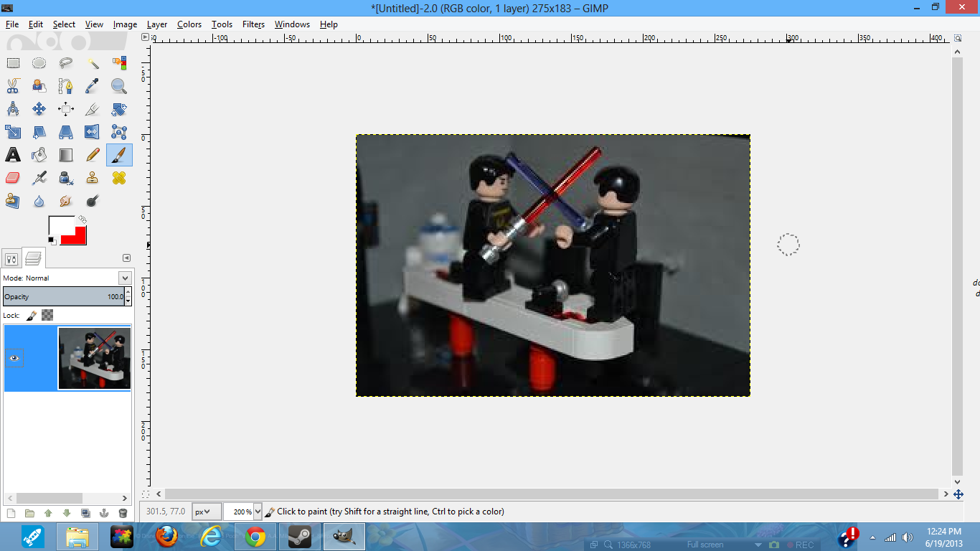Activate the Select by Color tool
Viewport: 980px width, 551px height.
119,63
